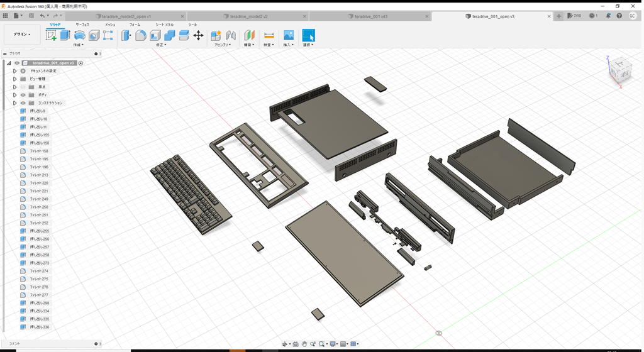Expand the ビュー管理 folder
Viewport: 644px width, 352px height.
(x=14, y=79)
